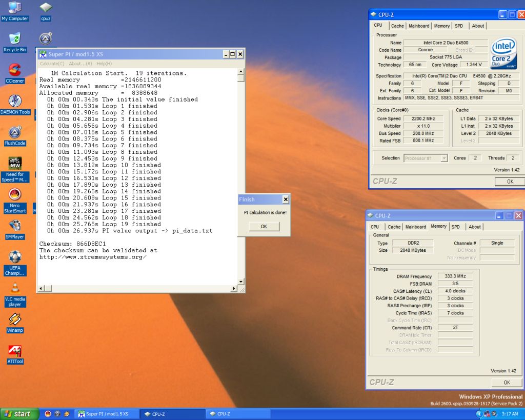
Task: Select Mainboard tab in bottom CPU-Z window
Action: click(x=415, y=227)
